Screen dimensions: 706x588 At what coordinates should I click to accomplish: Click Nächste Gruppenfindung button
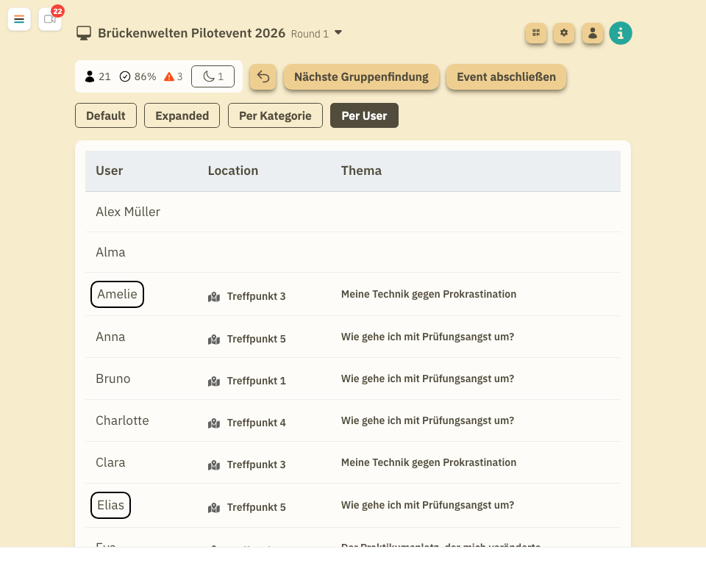pyautogui.click(x=361, y=77)
